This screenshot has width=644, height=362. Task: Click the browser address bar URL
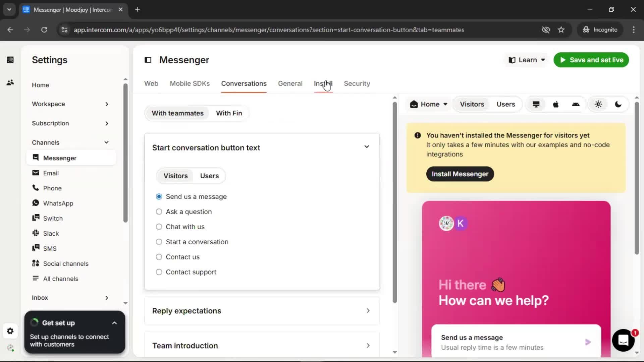pos(269,30)
